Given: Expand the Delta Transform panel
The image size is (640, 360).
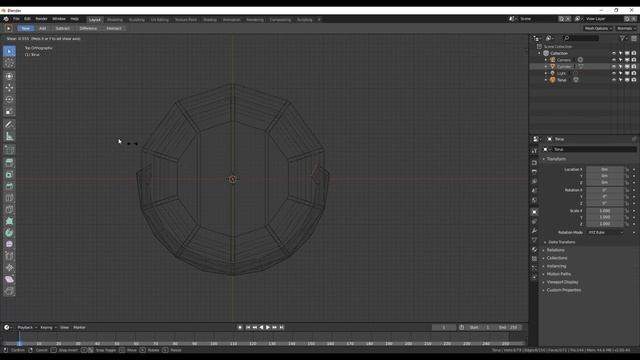Looking at the screenshot, I should [x=562, y=242].
